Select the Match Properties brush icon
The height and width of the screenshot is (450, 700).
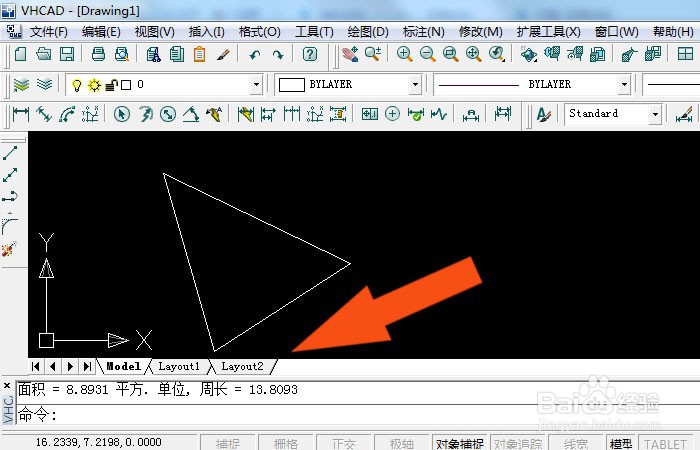[223, 54]
